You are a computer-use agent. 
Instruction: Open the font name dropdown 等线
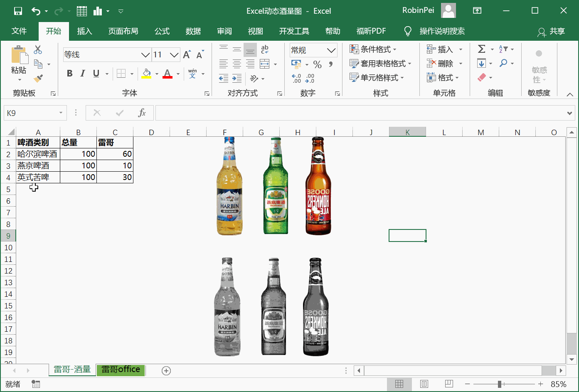pyautogui.click(x=145, y=54)
